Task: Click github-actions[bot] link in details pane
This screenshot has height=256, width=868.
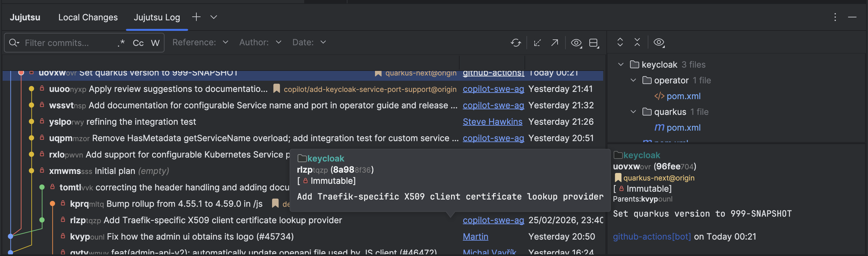Action: click(x=652, y=237)
